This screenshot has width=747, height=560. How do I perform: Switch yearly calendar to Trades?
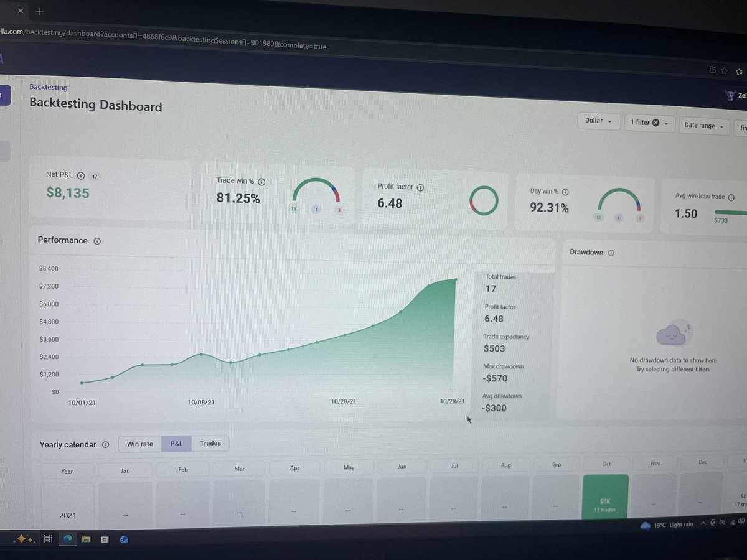[x=210, y=443]
